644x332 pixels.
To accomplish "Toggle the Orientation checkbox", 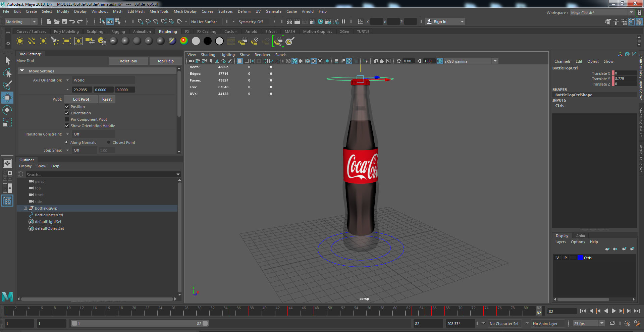I will pyautogui.click(x=67, y=113).
